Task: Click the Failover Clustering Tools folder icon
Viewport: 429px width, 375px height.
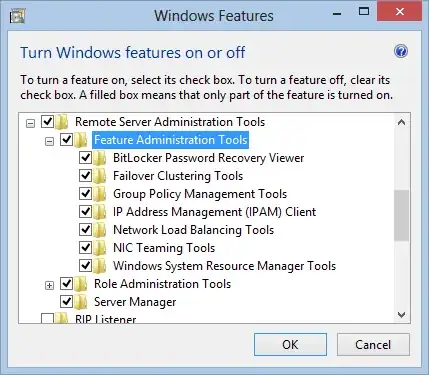Action: pyautogui.click(x=99, y=176)
